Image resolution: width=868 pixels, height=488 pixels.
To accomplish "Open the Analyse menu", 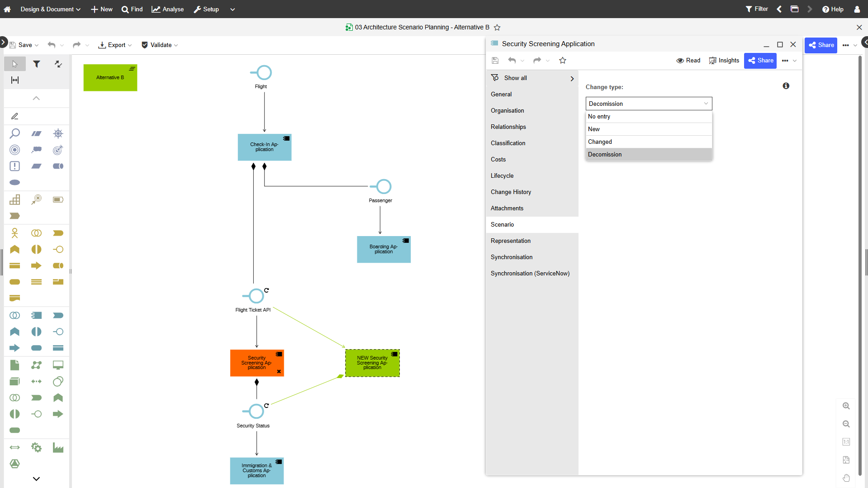I will [168, 9].
